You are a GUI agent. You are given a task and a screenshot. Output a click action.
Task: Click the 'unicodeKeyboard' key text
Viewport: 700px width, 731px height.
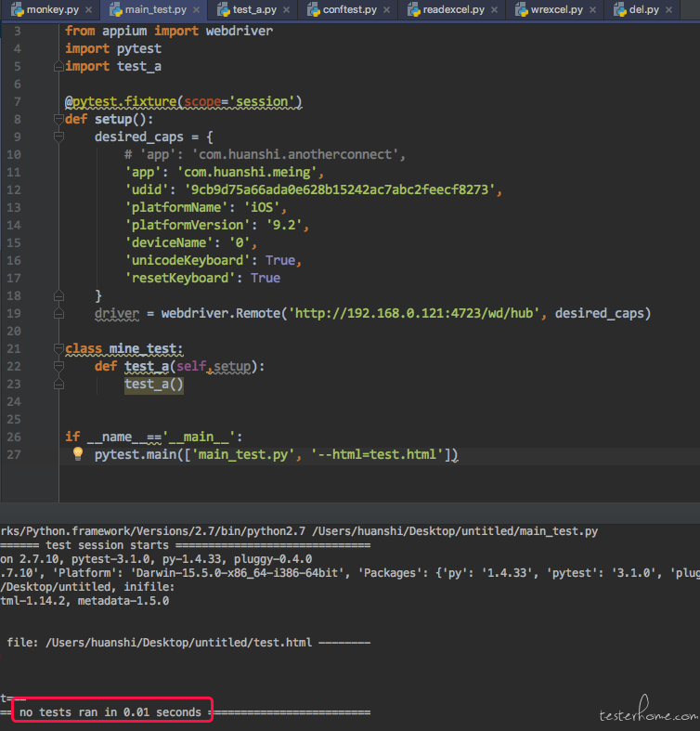click(x=188, y=261)
